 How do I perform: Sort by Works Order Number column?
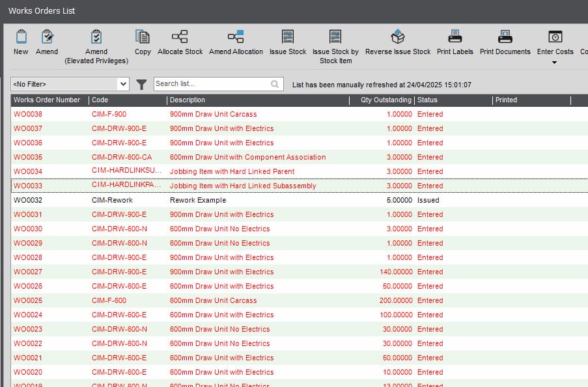click(x=47, y=100)
